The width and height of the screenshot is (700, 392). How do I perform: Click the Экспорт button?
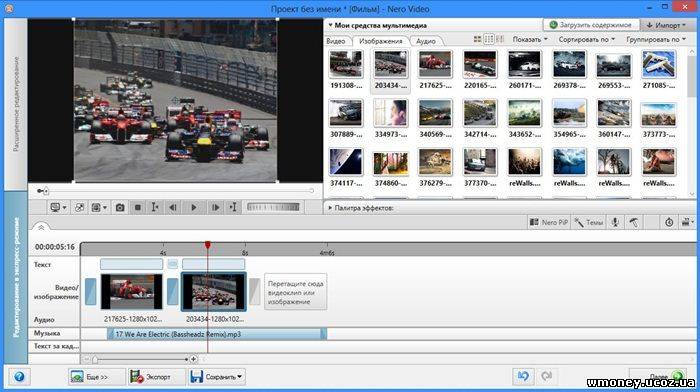156,377
